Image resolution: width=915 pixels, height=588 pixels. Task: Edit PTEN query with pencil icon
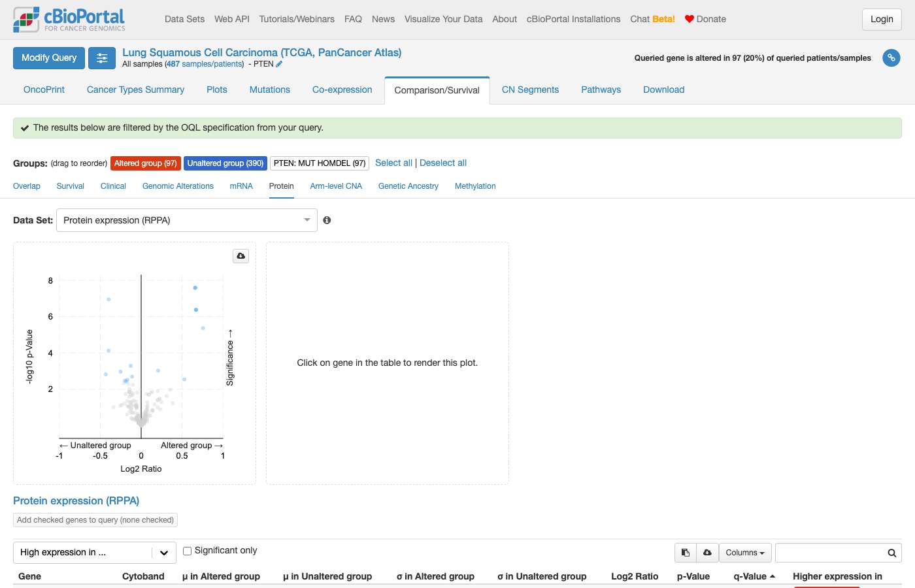click(279, 64)
